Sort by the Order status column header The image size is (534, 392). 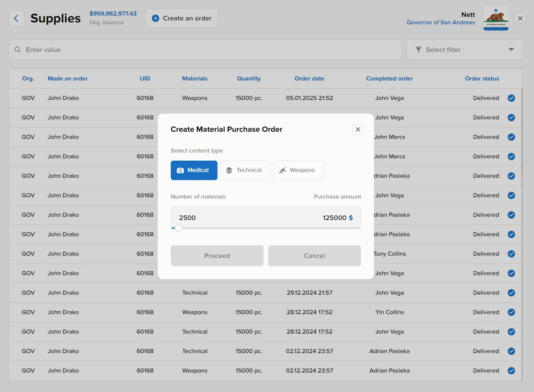click(x=482, y=79)
